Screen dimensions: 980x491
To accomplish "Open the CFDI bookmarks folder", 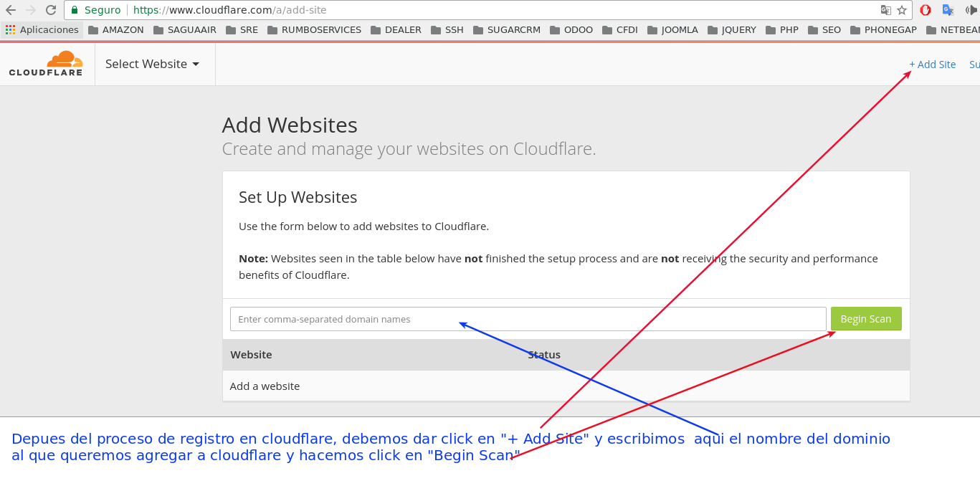I will [x=620, y=30].
